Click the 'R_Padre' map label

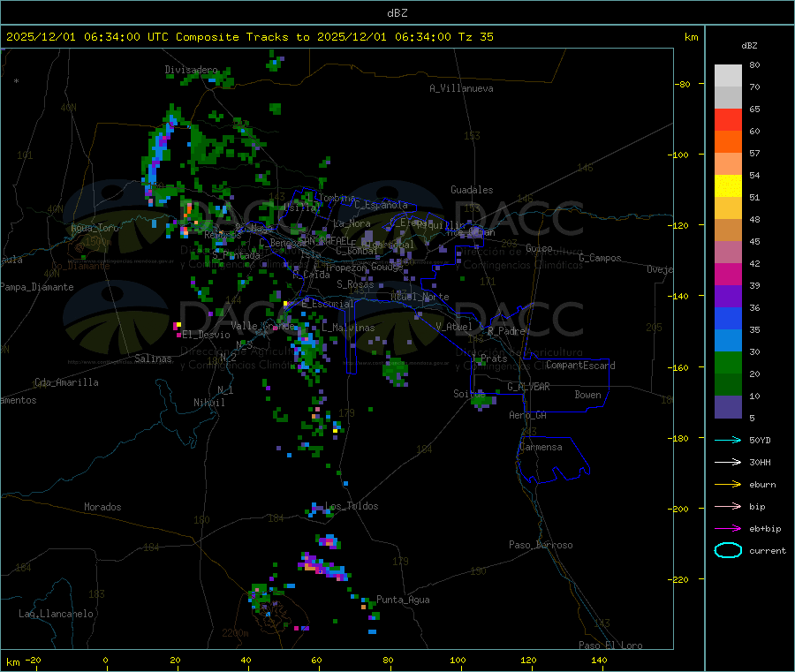[x=506, y=331]
